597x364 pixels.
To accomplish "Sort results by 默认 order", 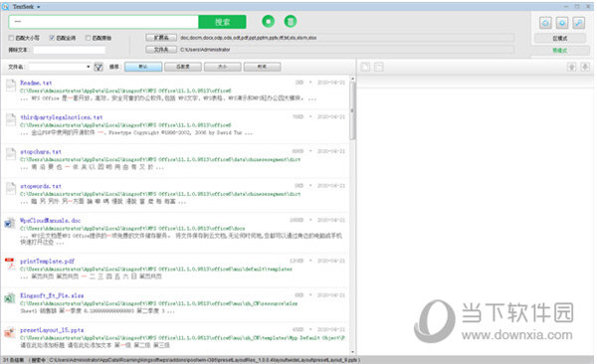I will (x=143, y=67).
